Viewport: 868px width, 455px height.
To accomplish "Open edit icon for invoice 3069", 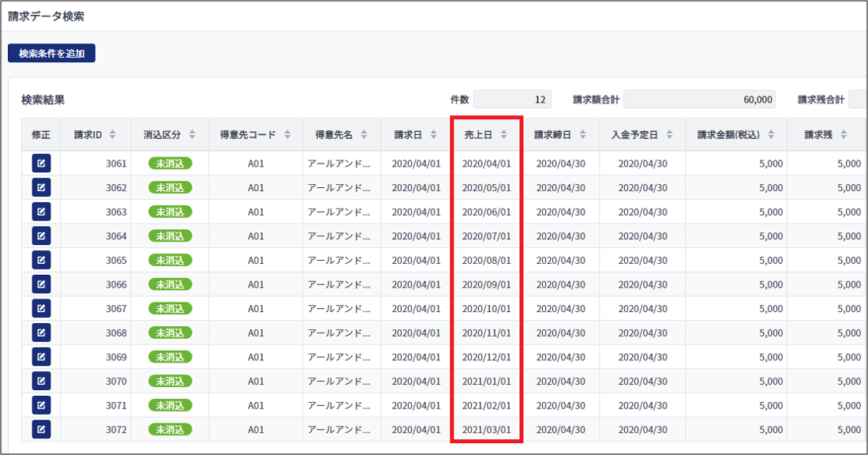I will point(41,357).
